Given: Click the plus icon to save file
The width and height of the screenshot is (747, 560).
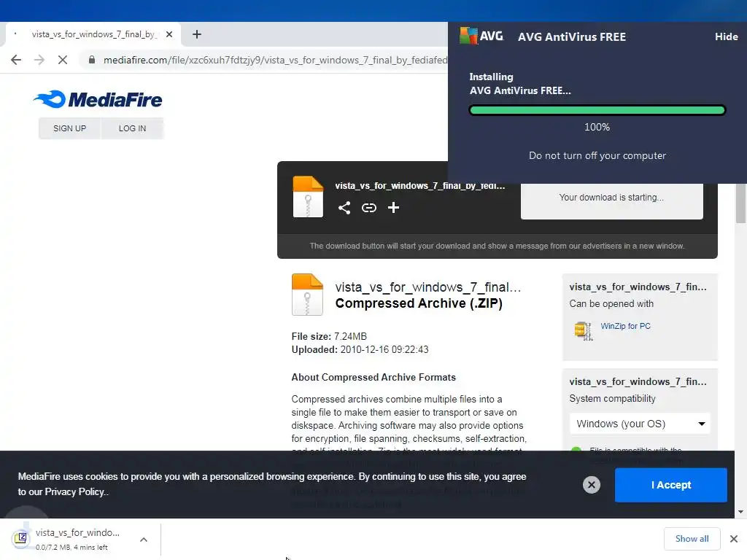Looking at the screenshot, I should pyautogui.click(x=393, y=208).
